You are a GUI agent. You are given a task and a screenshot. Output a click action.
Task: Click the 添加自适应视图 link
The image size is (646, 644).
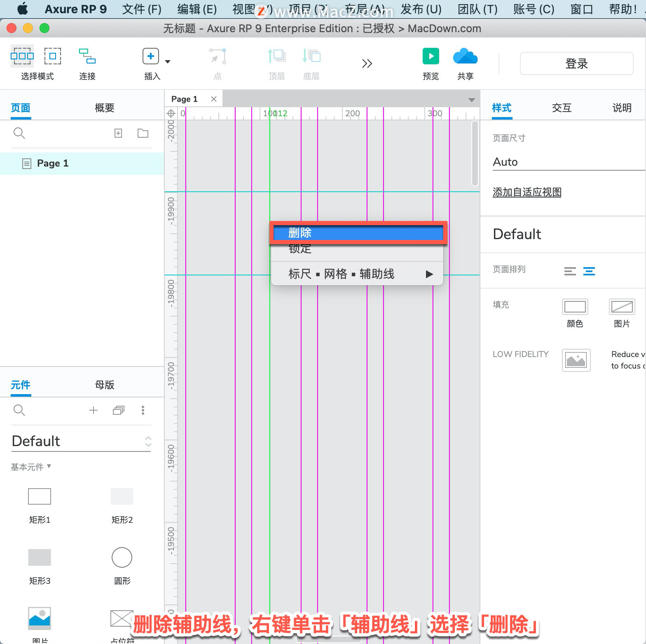click(x=527, y=192)
